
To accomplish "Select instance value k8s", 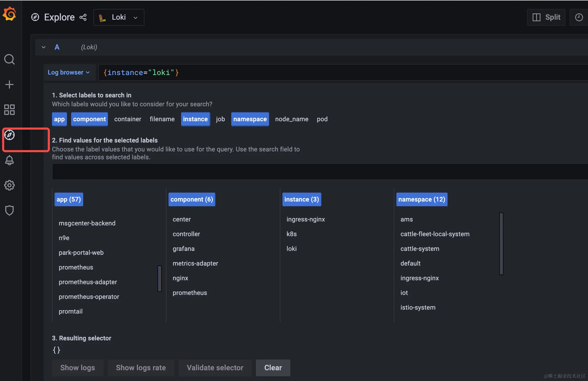I will pos(292,234).
